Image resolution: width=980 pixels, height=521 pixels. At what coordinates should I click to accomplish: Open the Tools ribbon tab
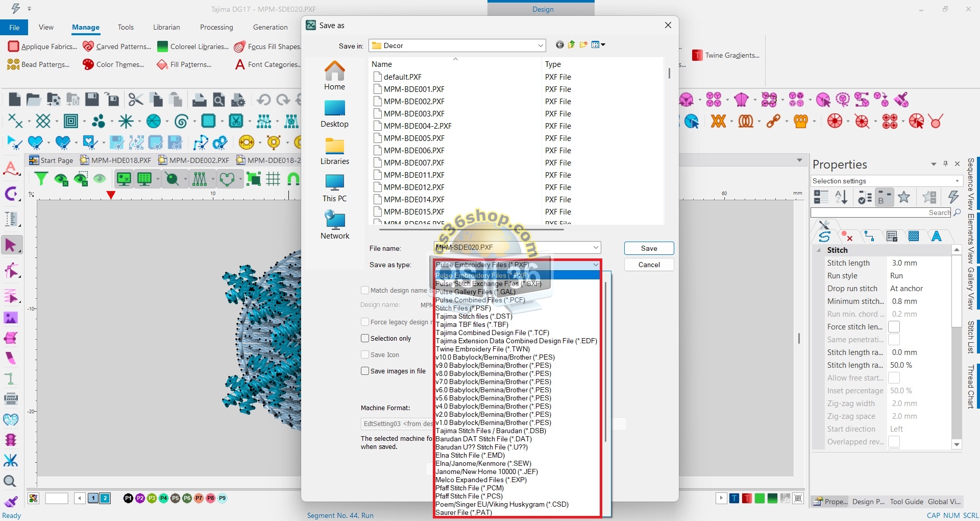tap(126, 27)
